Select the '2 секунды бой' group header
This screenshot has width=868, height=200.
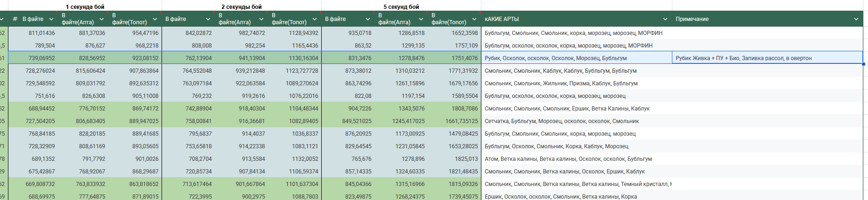tap(241, 7)
